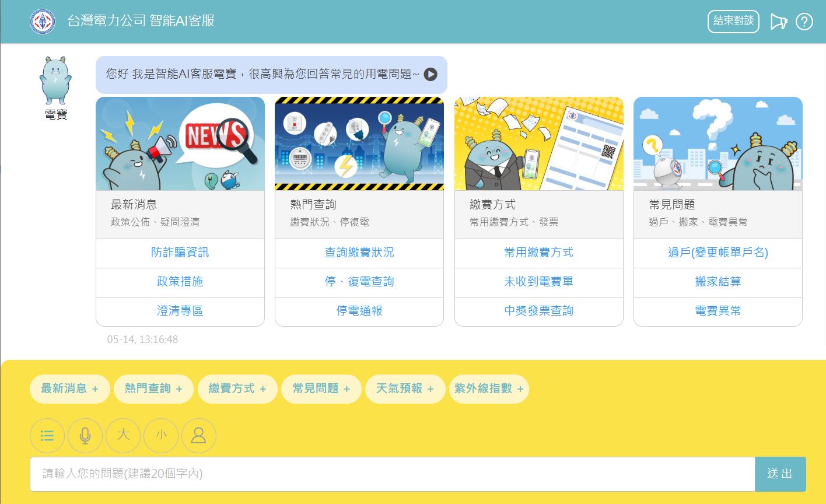826x504 pixels.
Task: Click the member account person icon
Action: [198, 436]
